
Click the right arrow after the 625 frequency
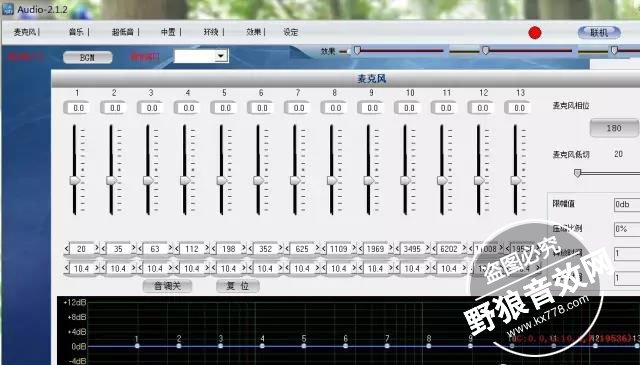(x=317, y=248)
